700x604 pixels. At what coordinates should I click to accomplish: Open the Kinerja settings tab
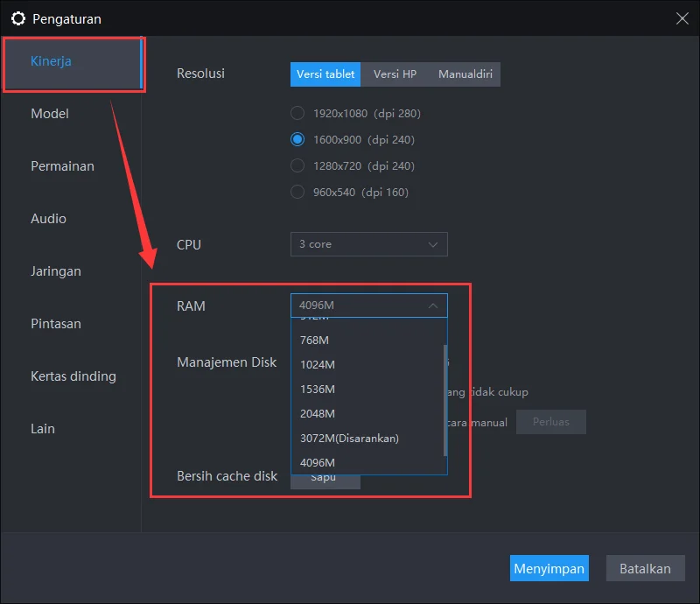73,61
